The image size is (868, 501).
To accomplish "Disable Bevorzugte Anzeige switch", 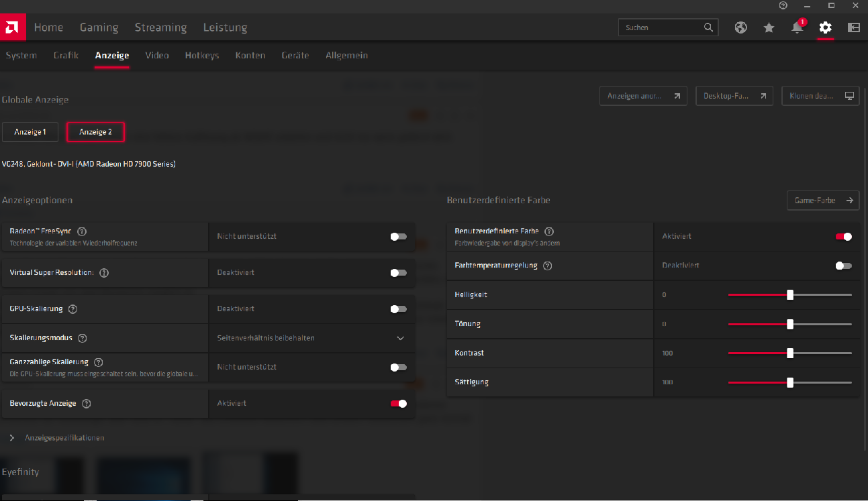I will coord(399,404).
